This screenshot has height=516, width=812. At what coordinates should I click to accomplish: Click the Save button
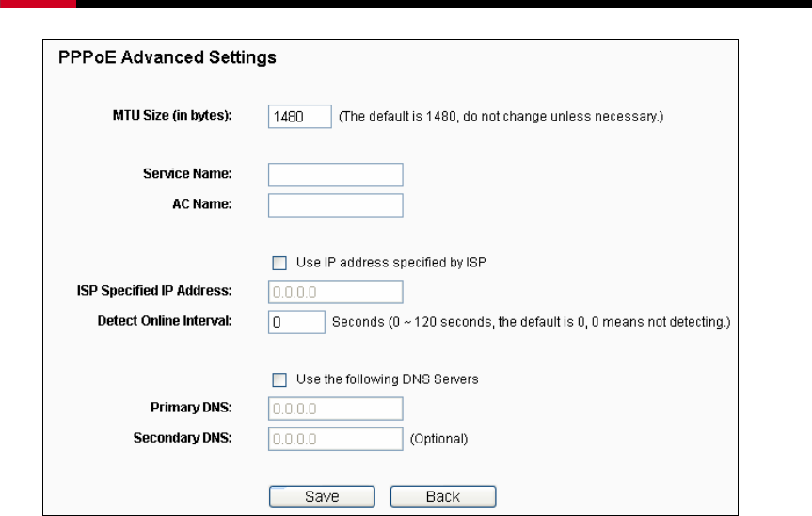coord(322,496)
